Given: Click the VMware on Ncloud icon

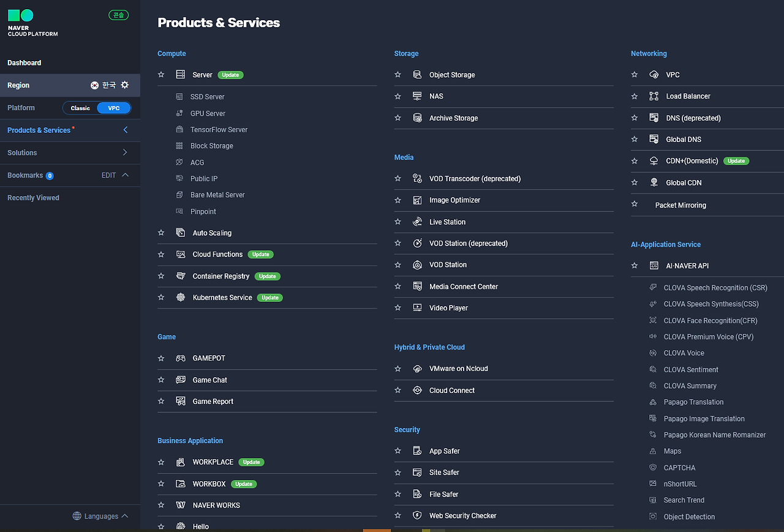Looking at the screenshot, I should 417,369.
